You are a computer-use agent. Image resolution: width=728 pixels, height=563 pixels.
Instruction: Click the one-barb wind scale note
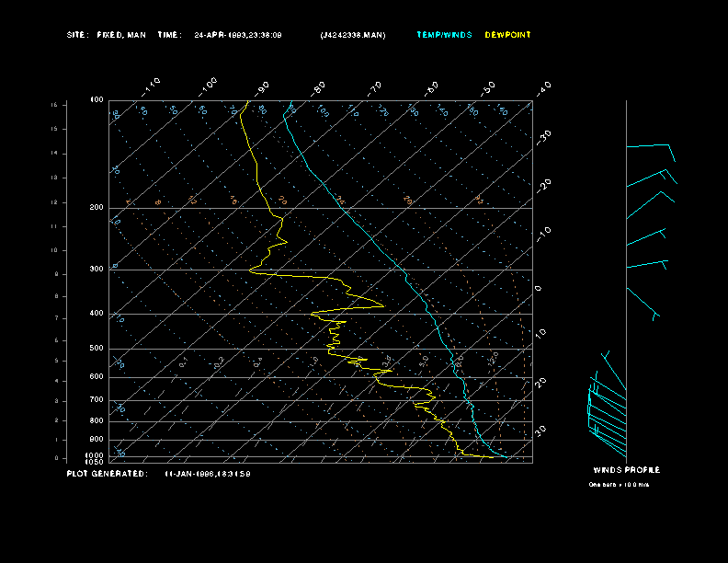pos(619,484)
